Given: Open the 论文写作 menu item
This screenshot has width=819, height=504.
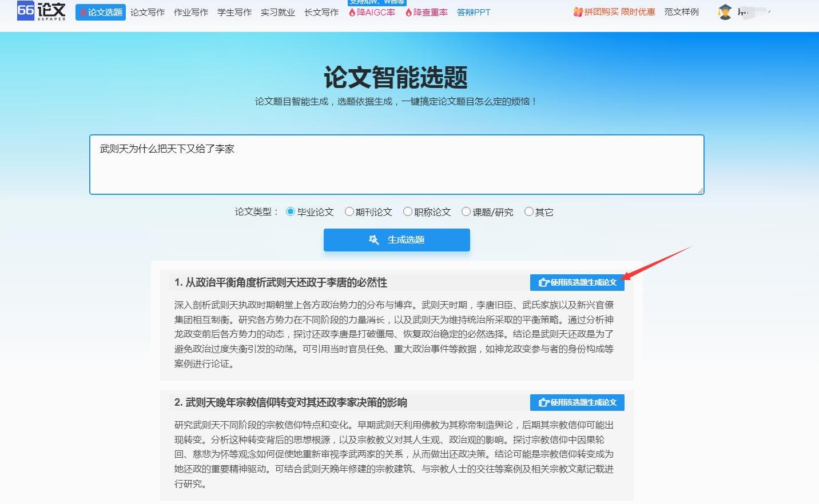Looking at the screenshot, I should [147, 12].
